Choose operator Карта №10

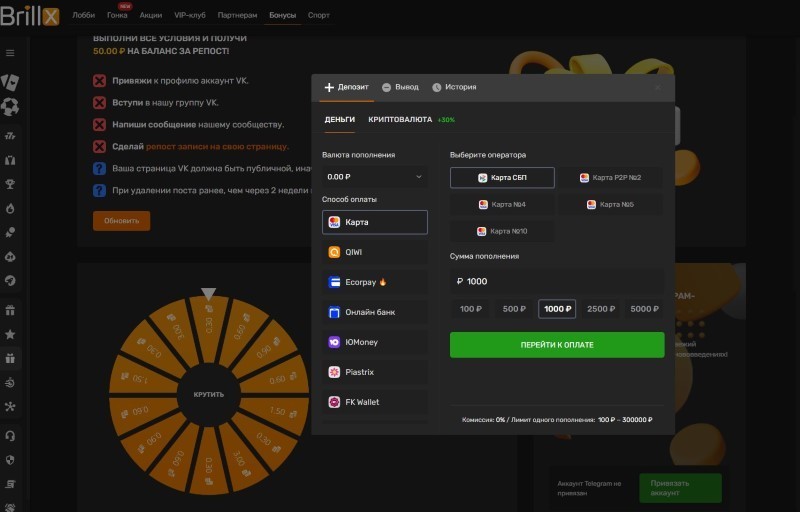(x=502, y=231)
